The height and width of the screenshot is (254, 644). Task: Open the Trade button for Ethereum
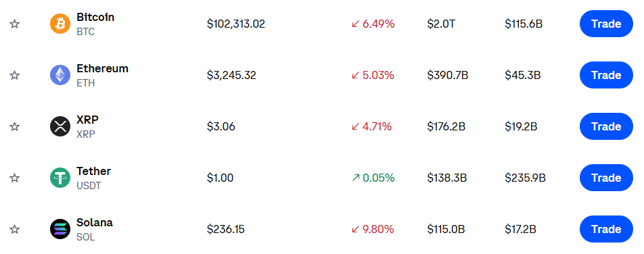(x=606, y=75)
